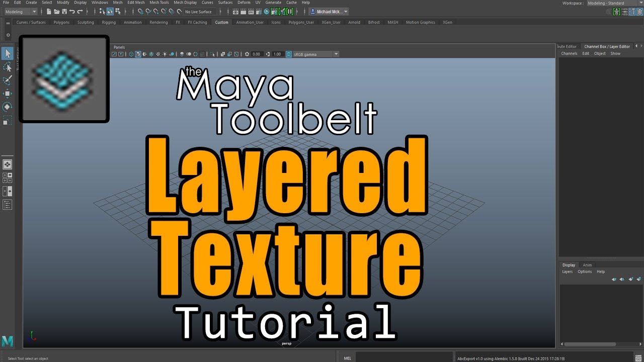This screenshot has height=362, width=644.
Task: Choose the Paint selection tool
Action: pyautogui.click(x=8, y=80)
